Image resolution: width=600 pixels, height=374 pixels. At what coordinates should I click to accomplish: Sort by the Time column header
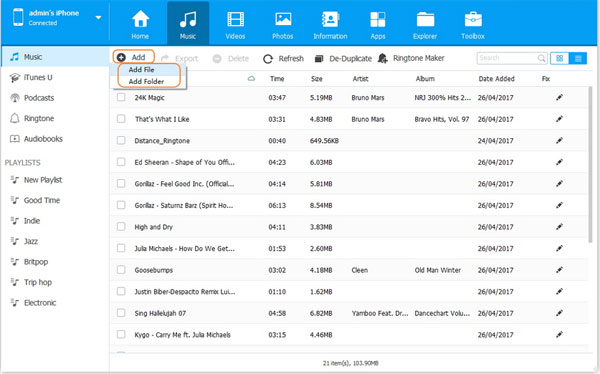click(x=277, y=79)
